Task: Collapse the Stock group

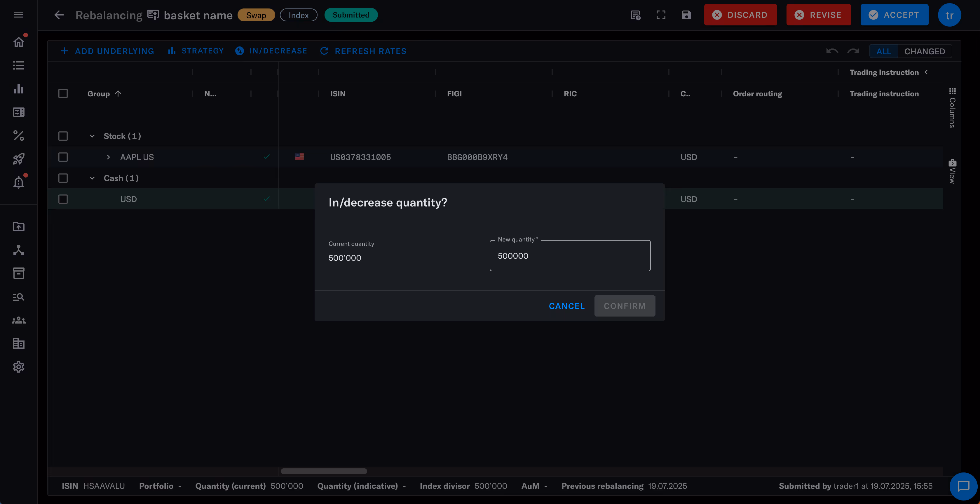Action: click(x=92, y=136)
